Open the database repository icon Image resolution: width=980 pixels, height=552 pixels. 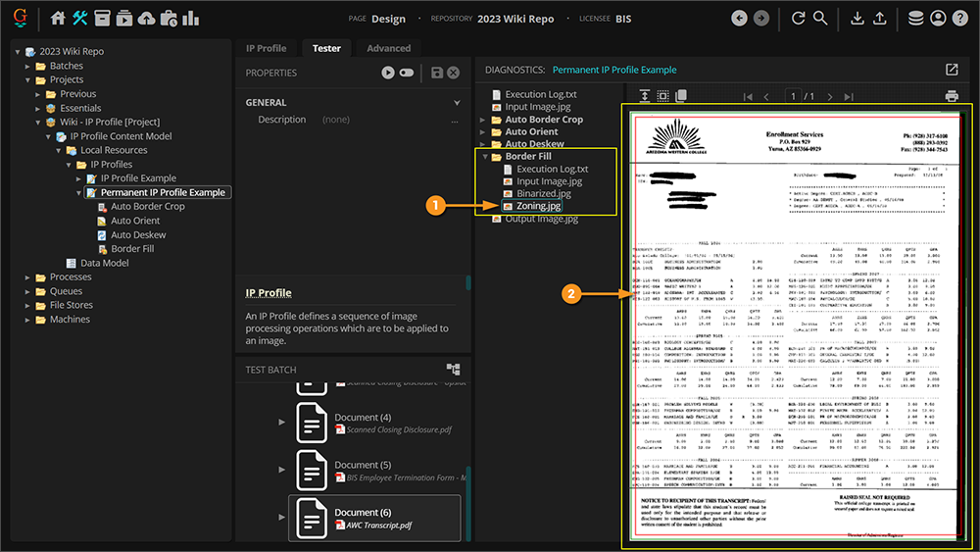pos(915,18)
